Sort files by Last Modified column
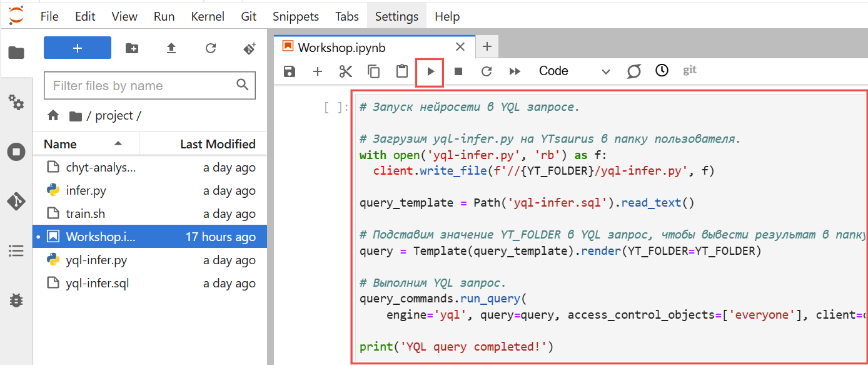 pos(217,144)
